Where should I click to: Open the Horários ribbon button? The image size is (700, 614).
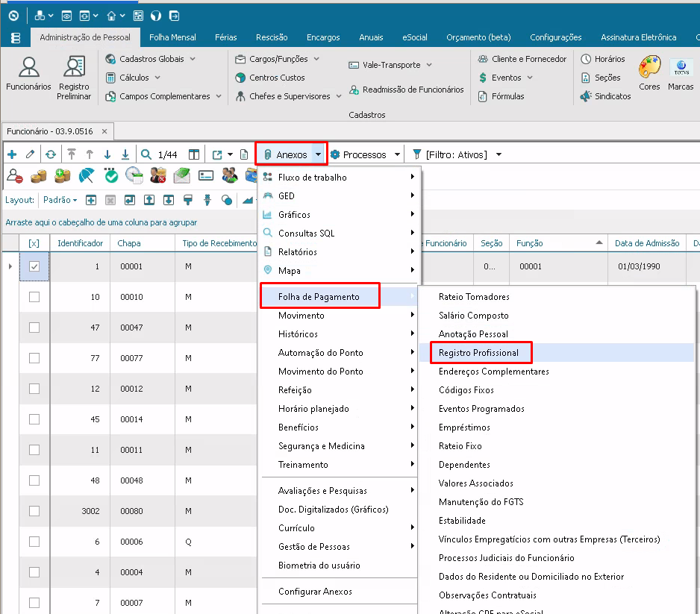tap(603, 59)
